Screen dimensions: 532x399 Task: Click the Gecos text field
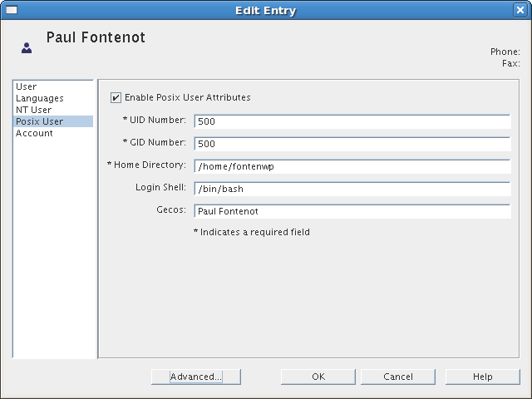(352, 211)
